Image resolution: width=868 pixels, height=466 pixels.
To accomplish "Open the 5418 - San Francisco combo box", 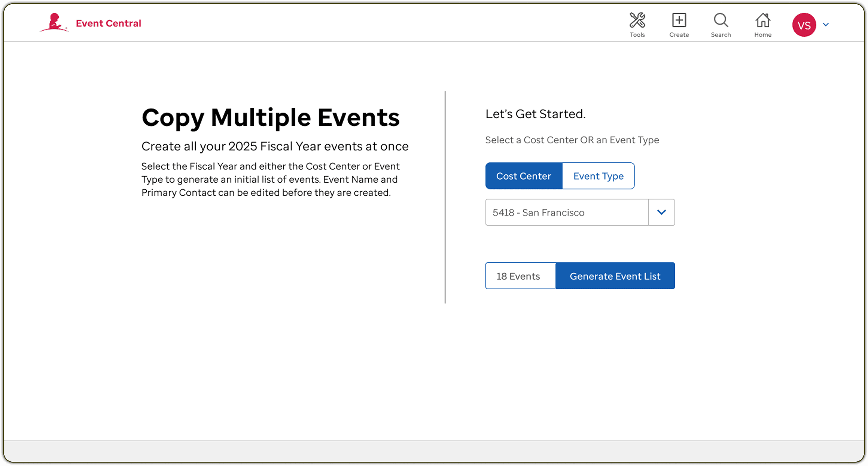I will tap(566, 212).
